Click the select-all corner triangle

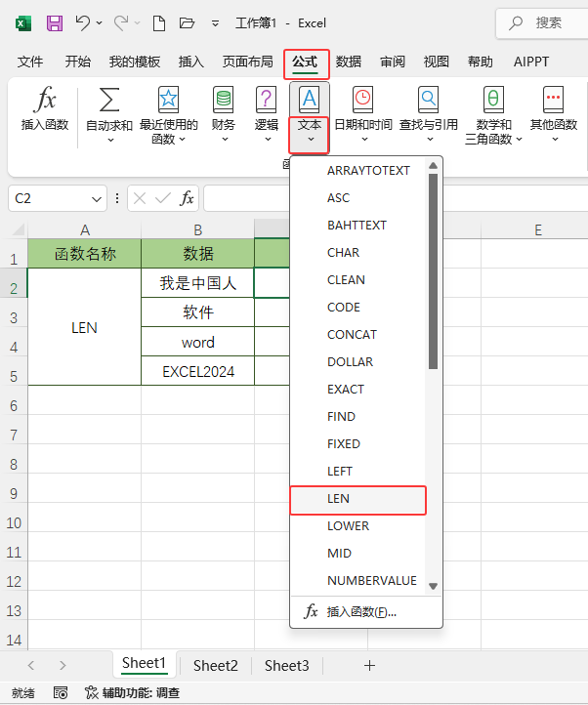18,229
